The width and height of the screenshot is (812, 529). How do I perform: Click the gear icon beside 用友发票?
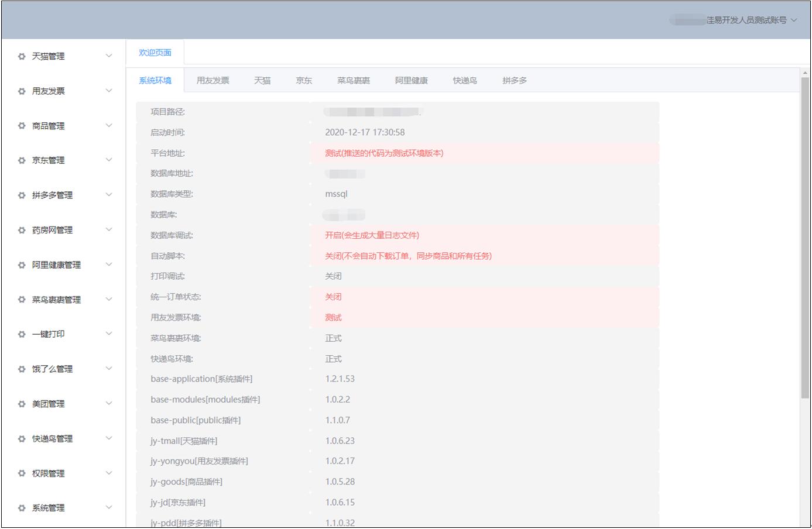click(22, 91)
